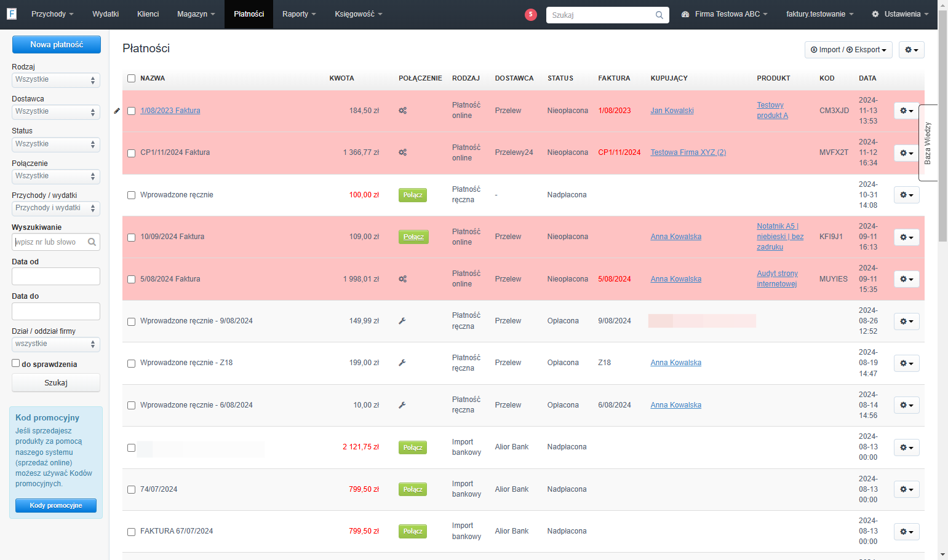This screenshot has height=560, width=948.
Task: Click the Data od input field
Action: 56,277
